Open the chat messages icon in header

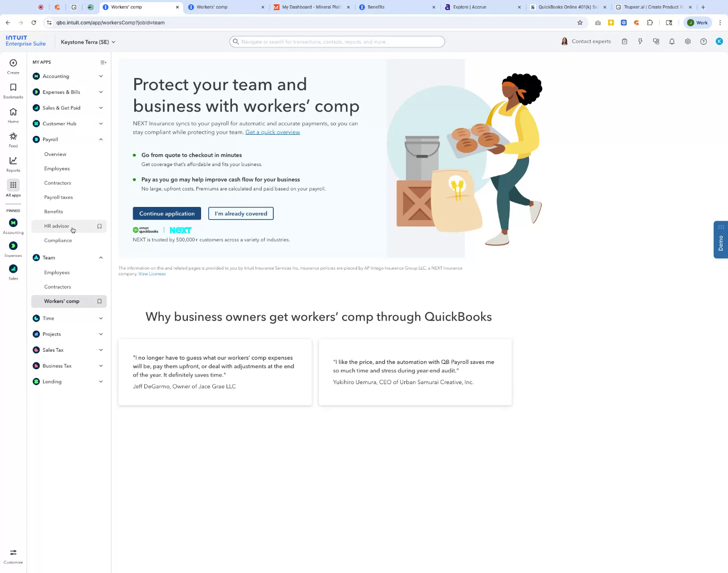click(656, 41)
